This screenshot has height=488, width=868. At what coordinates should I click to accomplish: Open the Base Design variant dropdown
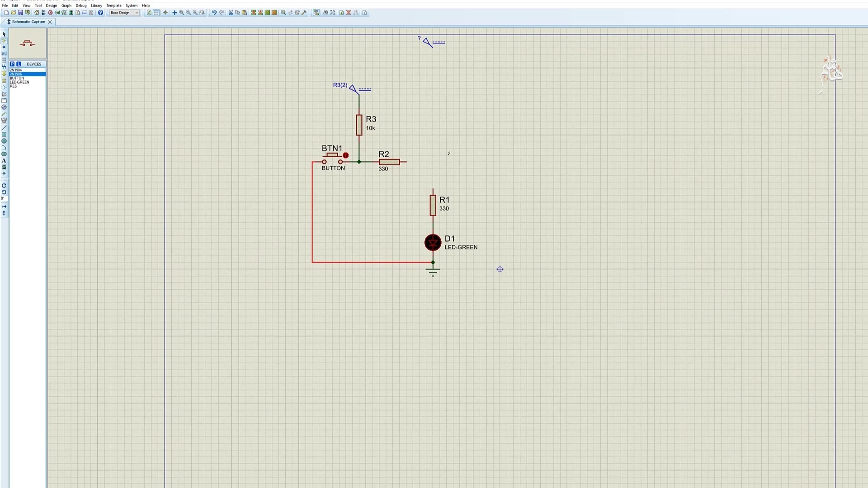[x=124, y=13]
